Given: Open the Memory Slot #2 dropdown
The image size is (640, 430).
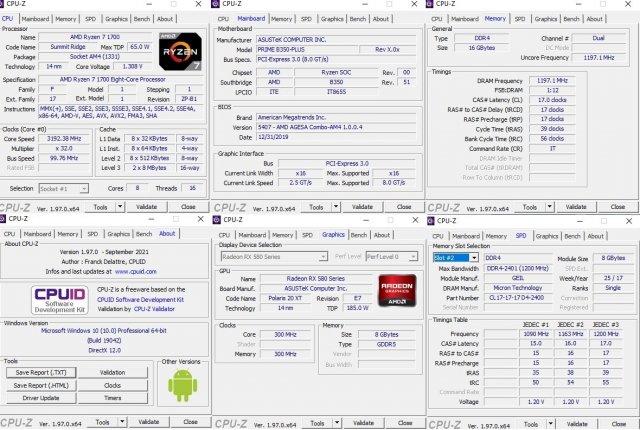Looking at the screenshot, I should click(x=453, y=257).
